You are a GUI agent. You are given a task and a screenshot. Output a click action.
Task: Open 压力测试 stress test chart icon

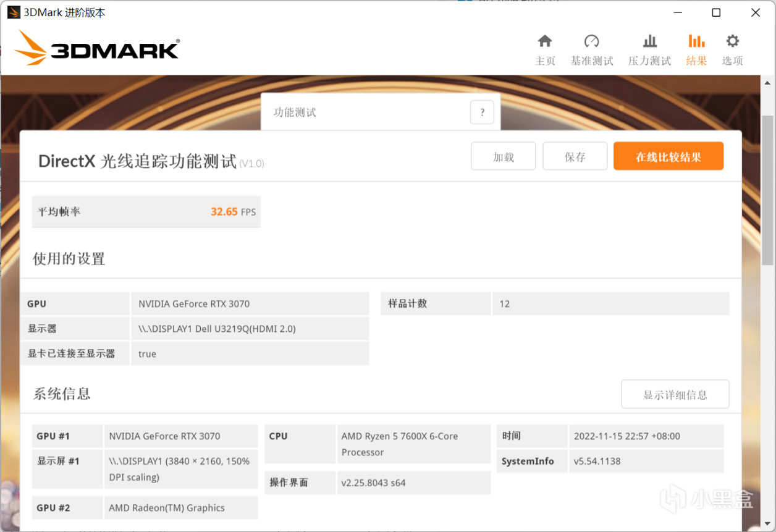[650, 41]
